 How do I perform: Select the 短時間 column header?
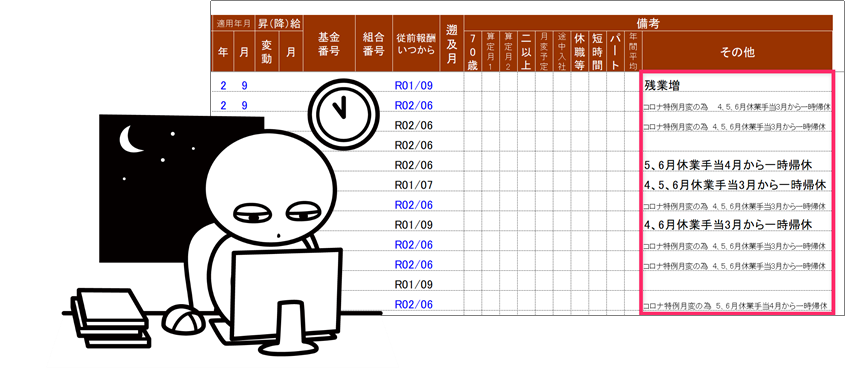click(597, 52)
